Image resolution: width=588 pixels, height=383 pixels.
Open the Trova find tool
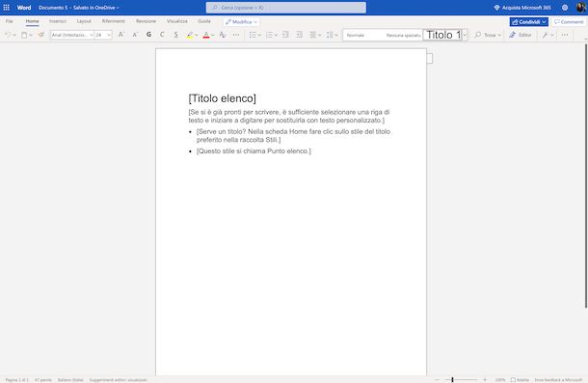[488, 35]
